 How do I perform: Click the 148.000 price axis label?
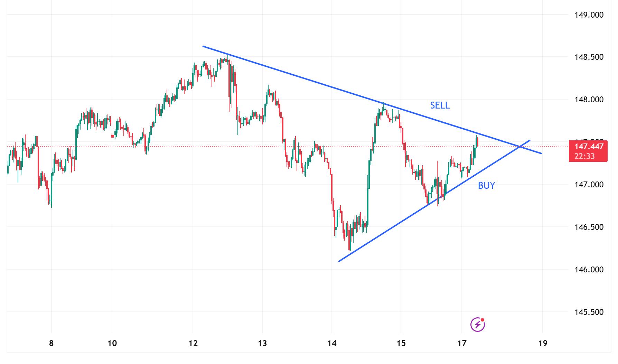(x=589, y=100)
